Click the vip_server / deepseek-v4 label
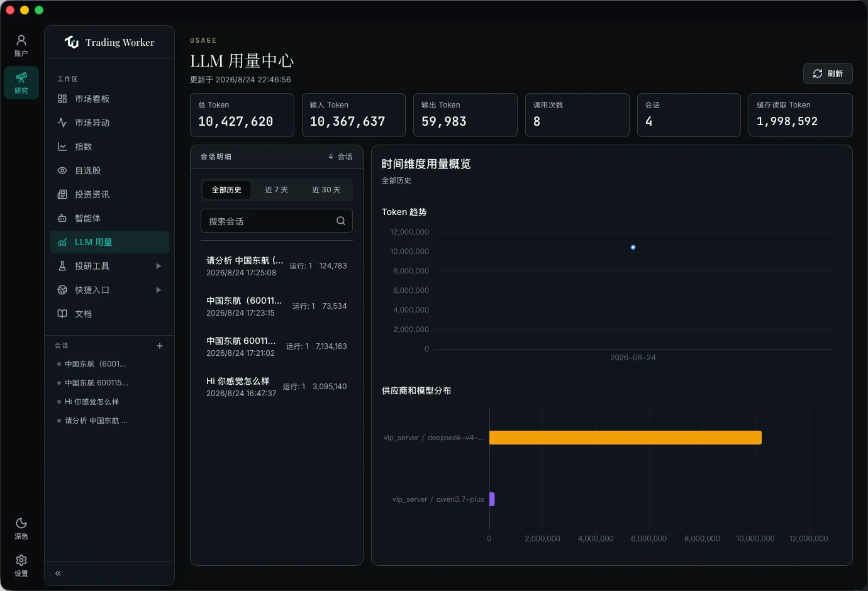This screenshot has height=591, width=868. click(x=434, y=438)
